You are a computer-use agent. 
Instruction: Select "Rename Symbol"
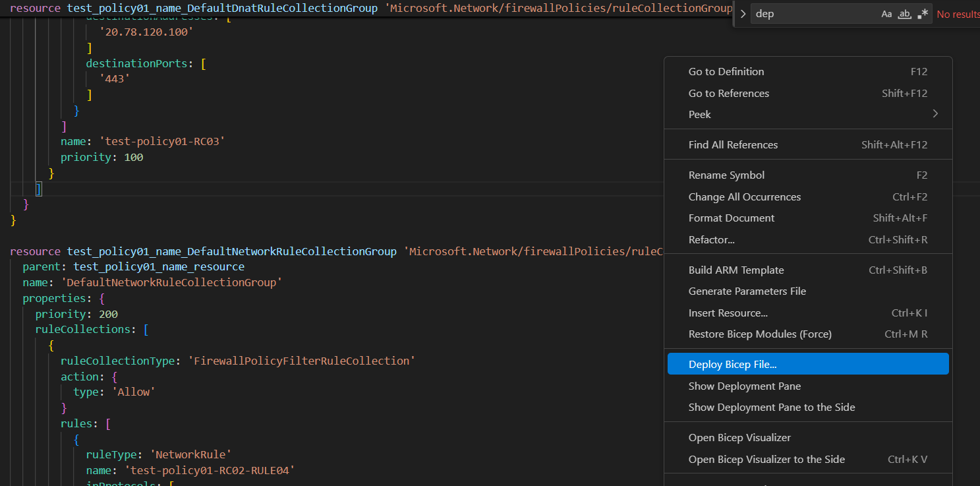coord(726,175)
